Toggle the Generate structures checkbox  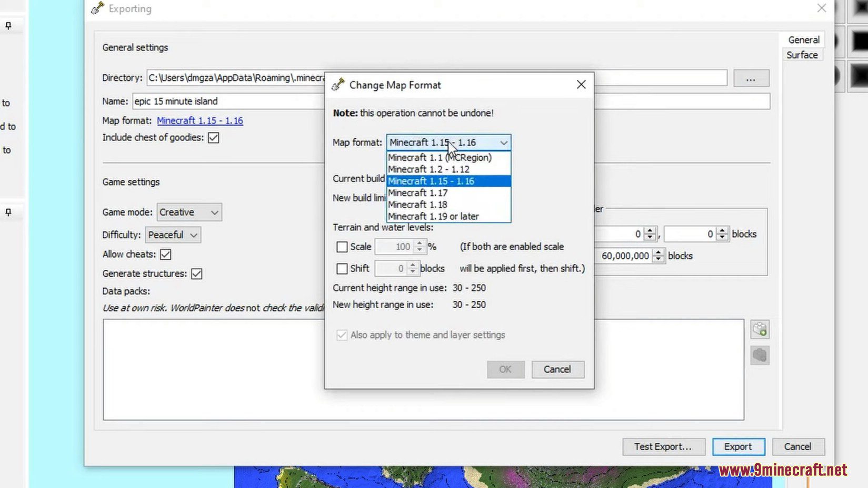click(x=197, y=274)
